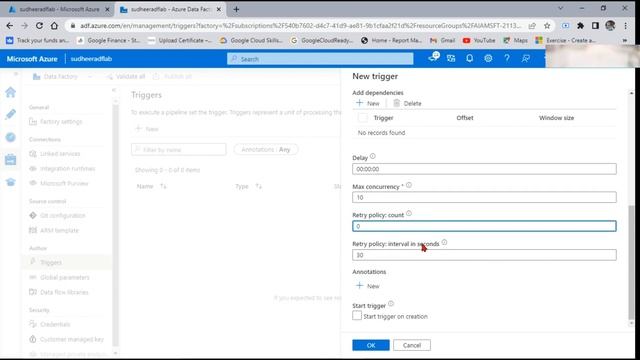Switch to Azure Data Factory tab
This screenshot has height=360, width=640.
tap(171, 9)
